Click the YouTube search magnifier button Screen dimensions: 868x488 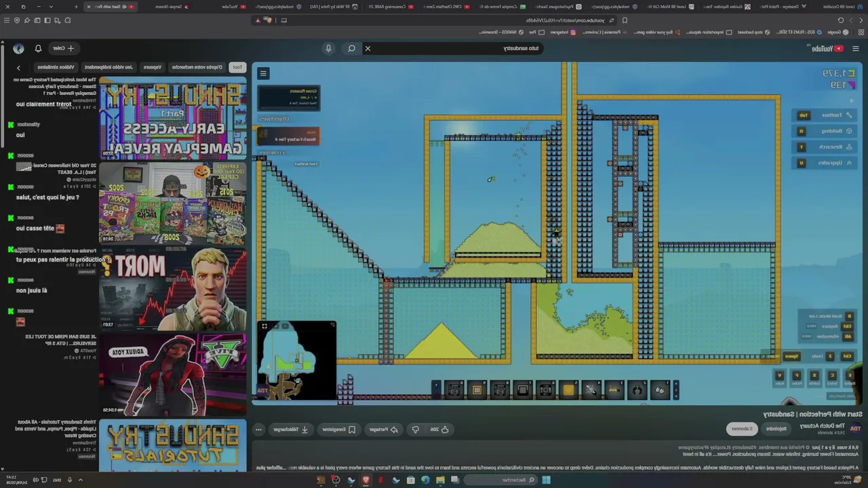click(351, 48)
